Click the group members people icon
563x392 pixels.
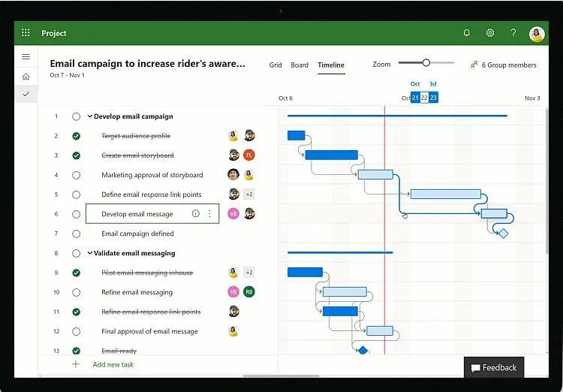pyautogui.click(x=474, y=65)
